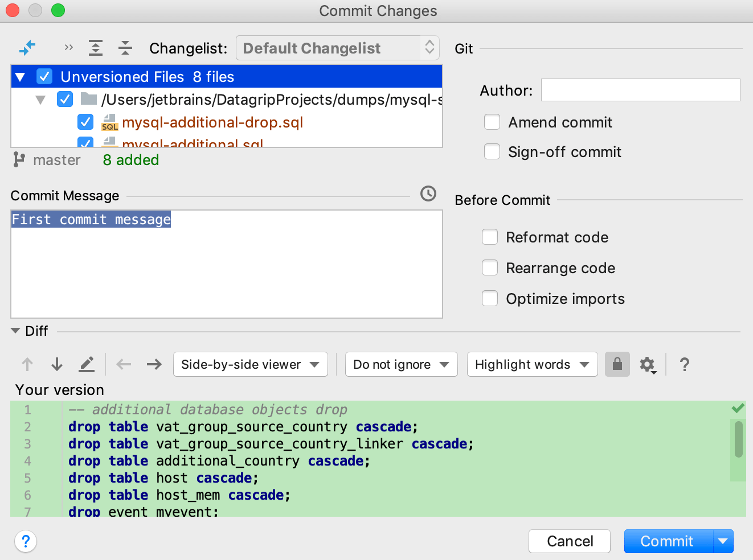The image size is (753, 560).
Task: Click the Expand All icon
Action: (96, 48)
